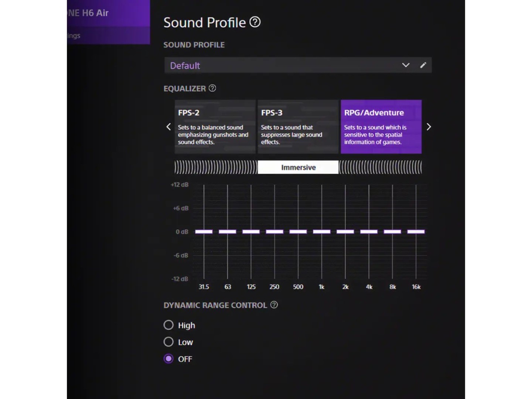Click the 8k equalizer slider handle
The height and width of the screenshot is (399, 532).
tap(392, 232)
